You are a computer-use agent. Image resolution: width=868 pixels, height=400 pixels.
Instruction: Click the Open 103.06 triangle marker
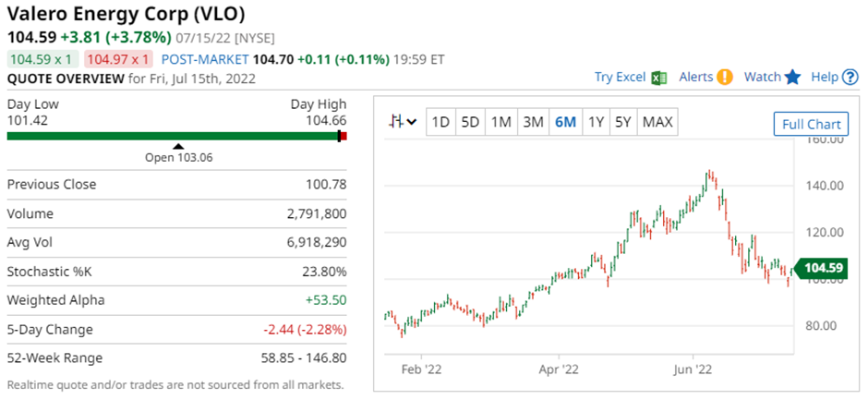click(x=178, y=147)
